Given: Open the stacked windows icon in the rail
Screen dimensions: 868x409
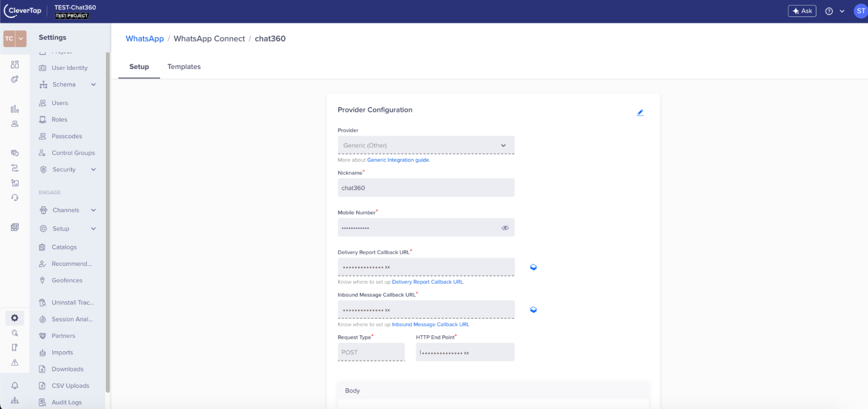Looking at the screenshot, I should pyautogui.click(x=14, y=227).
